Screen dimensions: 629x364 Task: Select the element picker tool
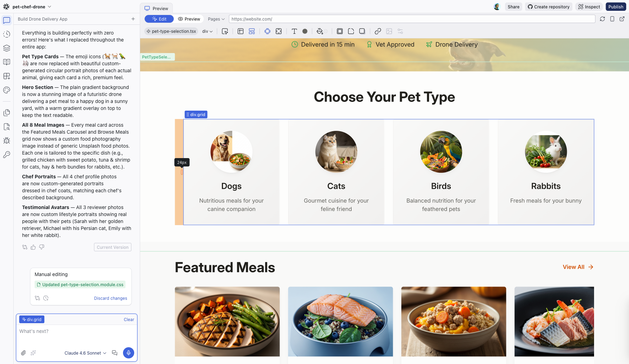pos(225,31)
